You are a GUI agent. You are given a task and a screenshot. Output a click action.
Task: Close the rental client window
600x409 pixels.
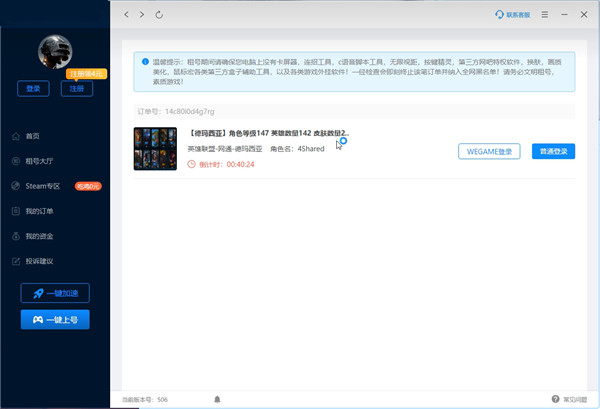point(584,15)
